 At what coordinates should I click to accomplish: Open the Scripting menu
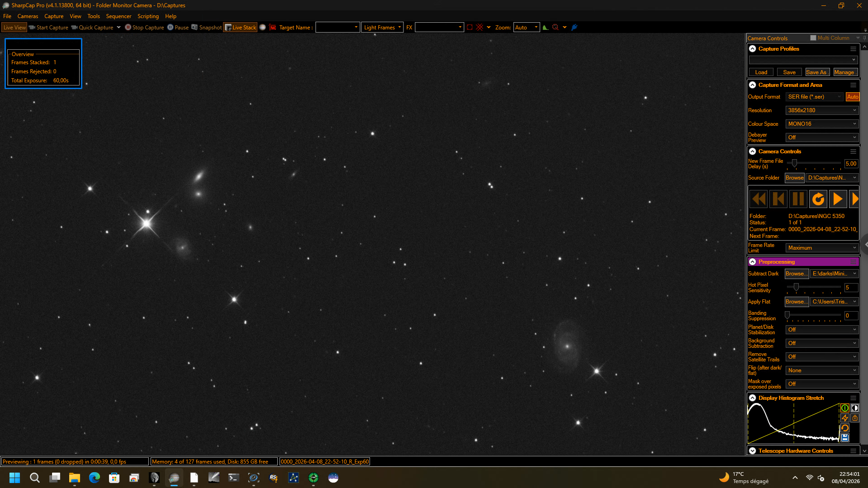click(x=148, y=16)
